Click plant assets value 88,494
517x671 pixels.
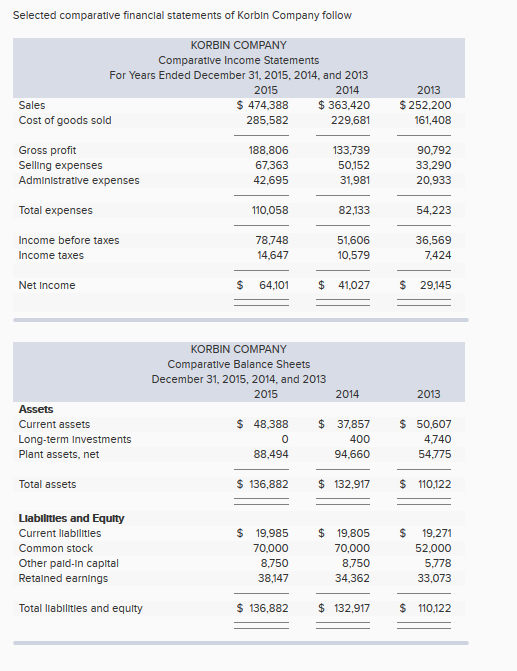pyautogui.click(x=271, y=454)
